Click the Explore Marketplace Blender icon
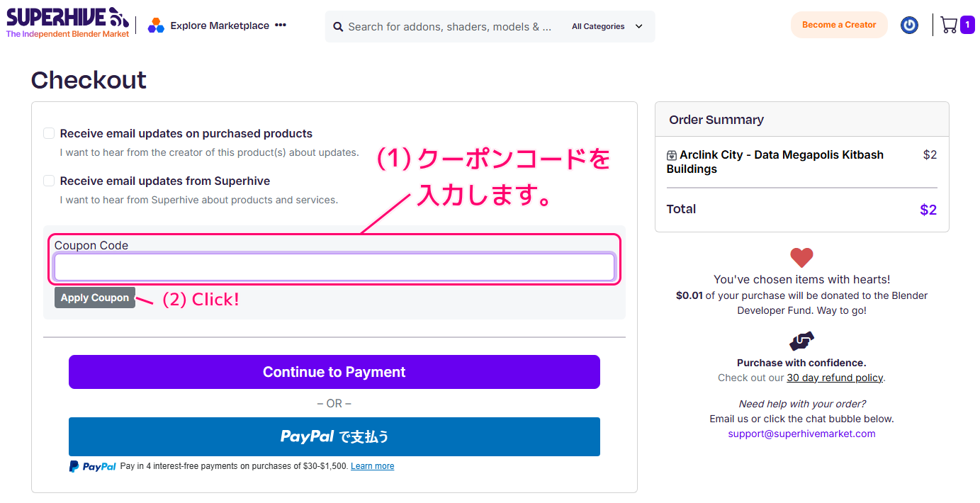Viewport: 980px width, 503px height. [155, 26]
